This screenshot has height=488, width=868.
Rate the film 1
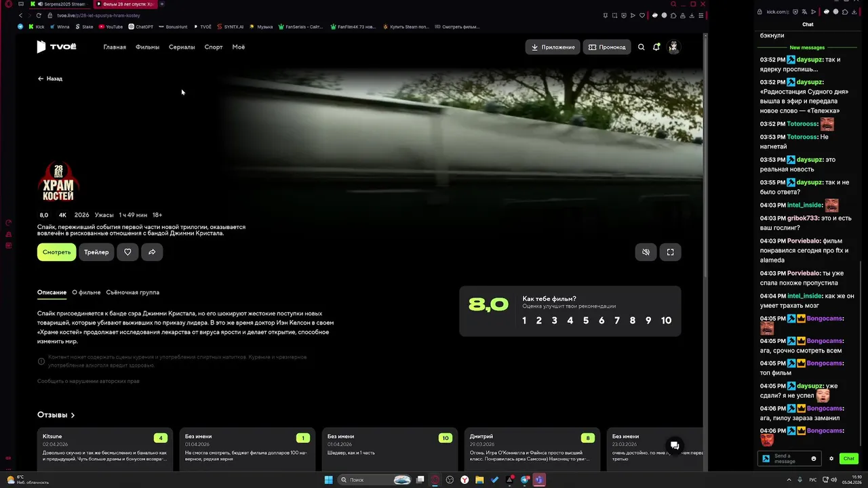click(x=524, y=321)
